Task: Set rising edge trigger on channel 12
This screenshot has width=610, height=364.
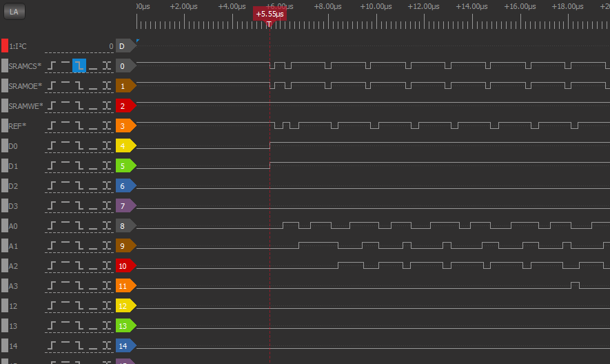Action: click(x=52, y=306)
